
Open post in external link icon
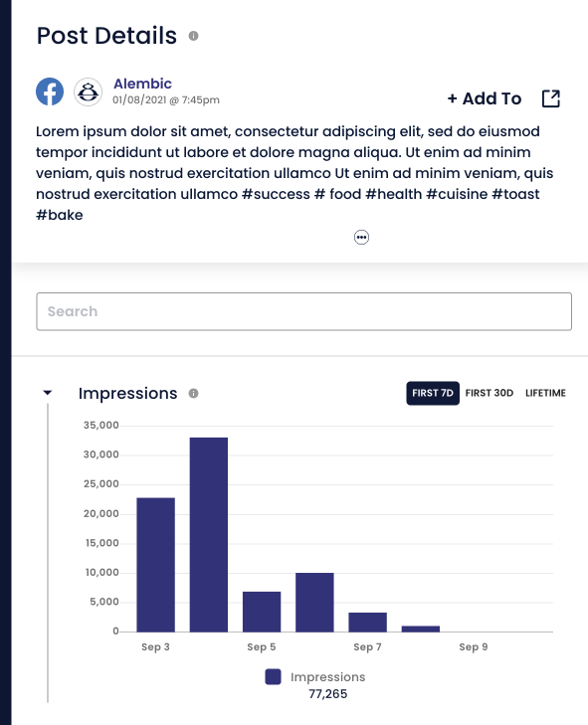(x=550, y=98)
